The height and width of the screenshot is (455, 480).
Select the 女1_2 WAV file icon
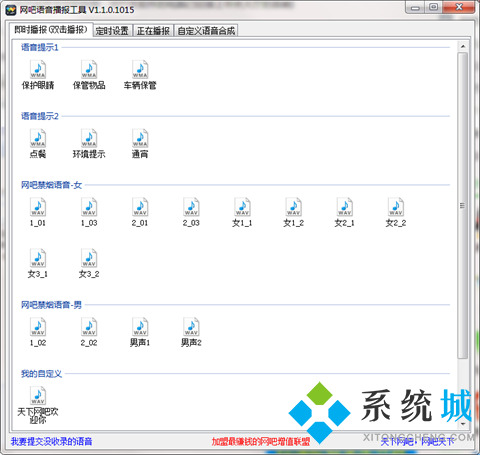click(x=294, y=207)
